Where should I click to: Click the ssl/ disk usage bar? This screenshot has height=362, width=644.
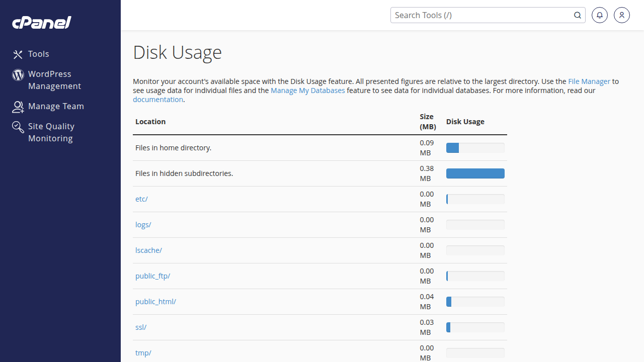point(475,327)
